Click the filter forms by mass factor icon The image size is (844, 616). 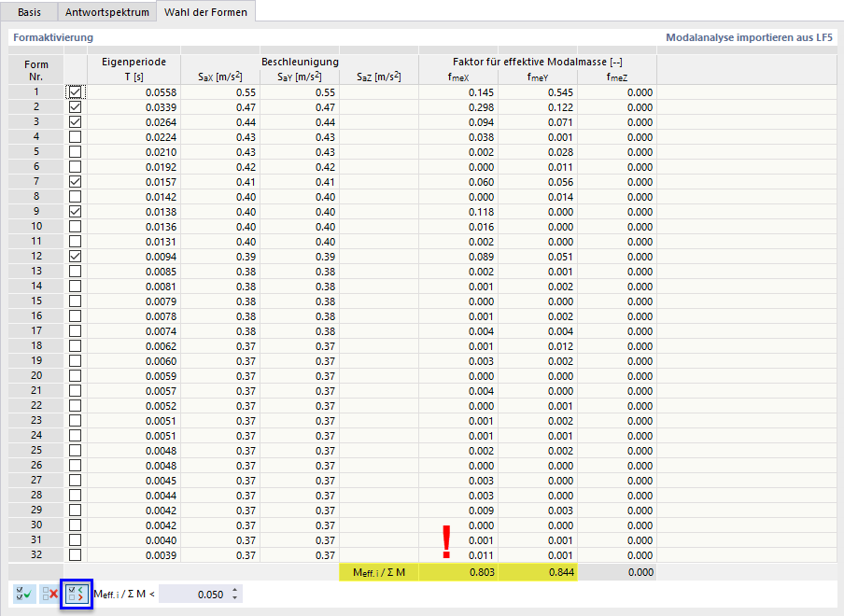(x=77, y=594)
